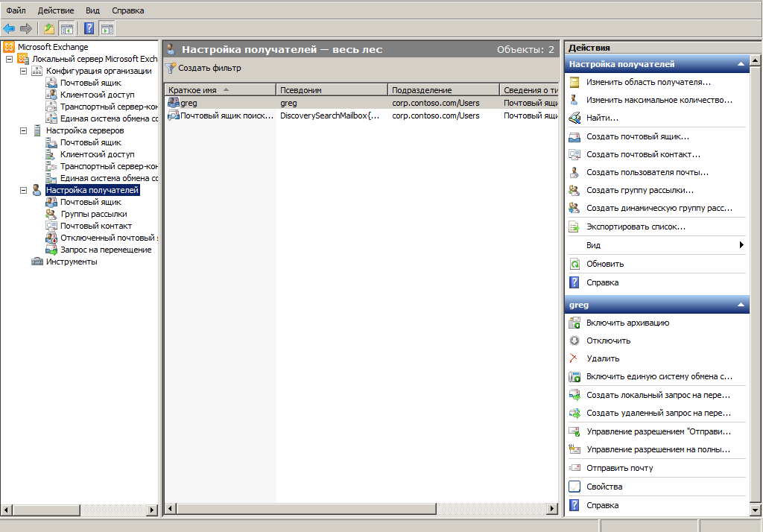Click the Создать группу рассылки… icon
Image resolution: width=763 pixels, height=532 pixels.
(574, 190)
